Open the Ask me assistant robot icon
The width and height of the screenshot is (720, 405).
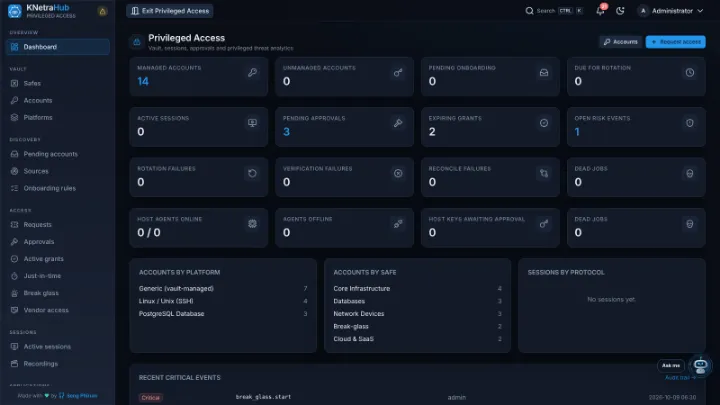coord(700,366)
